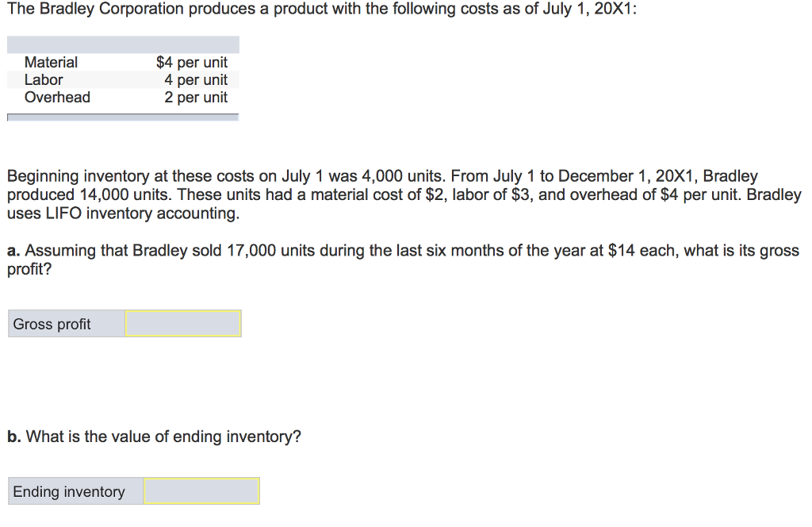Screen dimensions: 812x527
Task: Click the shaded table header bar
Action: tap(122, 44)
